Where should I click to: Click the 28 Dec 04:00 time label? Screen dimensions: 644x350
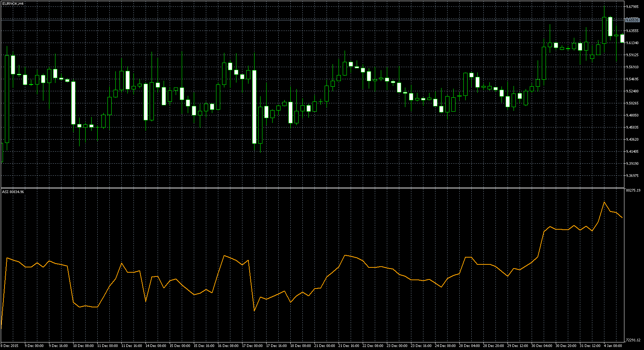pos(469,346)
